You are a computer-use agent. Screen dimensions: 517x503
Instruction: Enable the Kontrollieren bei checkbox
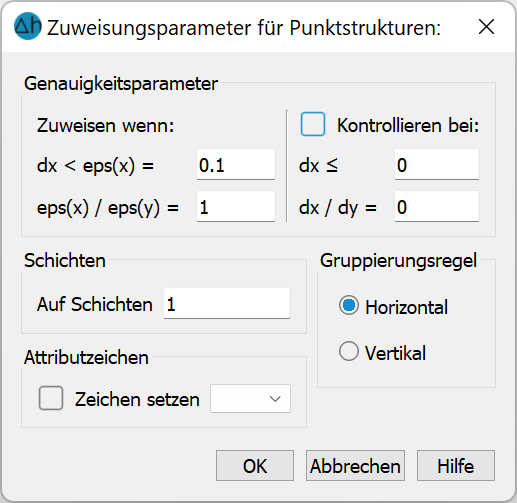pos(313,124)
